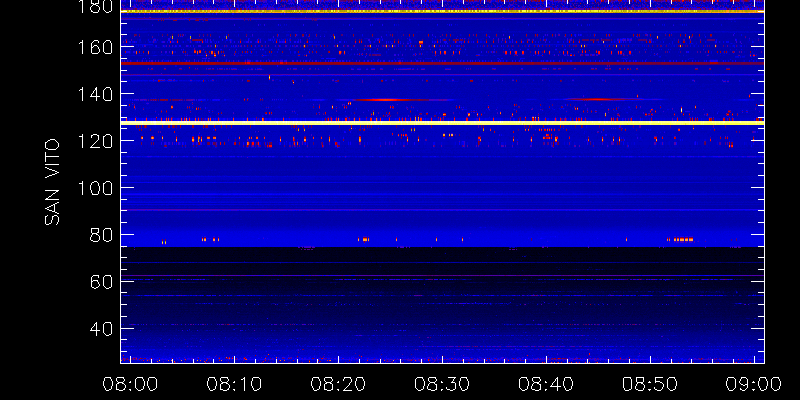Click the 160 frequency axis label
Screen dimensions: 800x400
(94, 47)
